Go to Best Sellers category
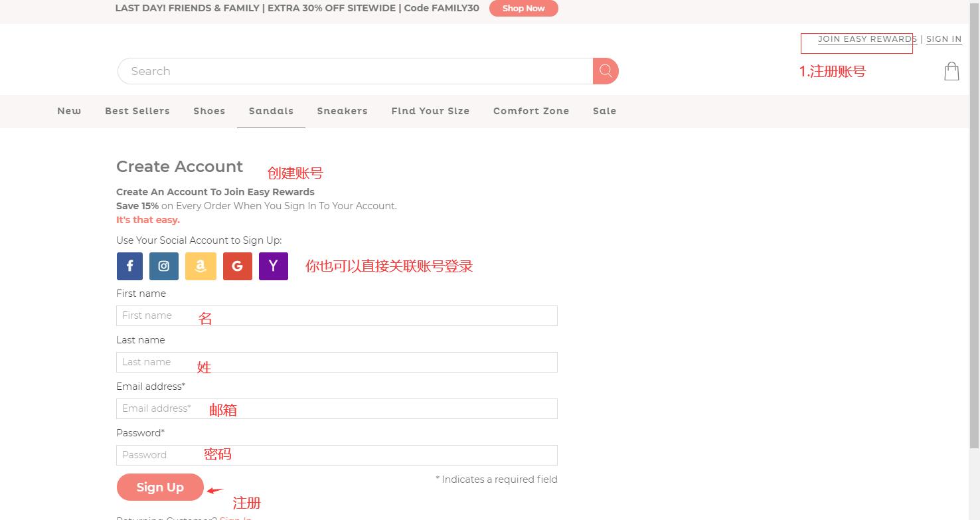This screenshot has height=520, width=980. tap(137, 111)
